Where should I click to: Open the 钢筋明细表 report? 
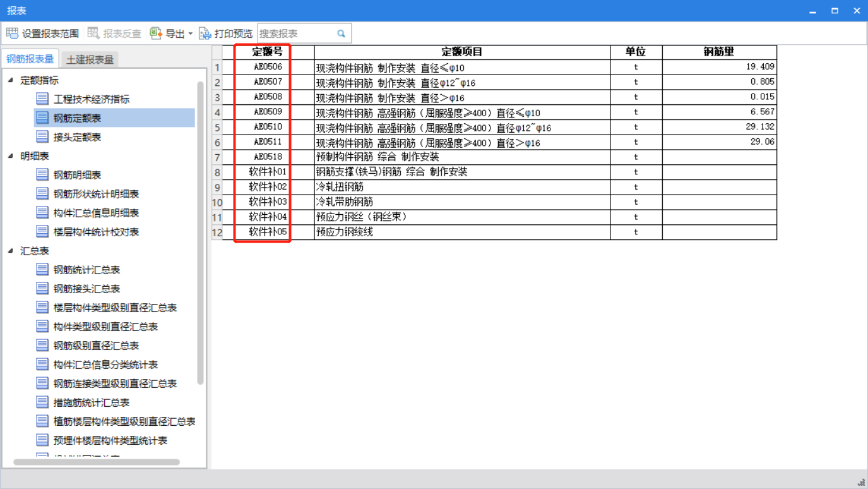tap(77, 175)
